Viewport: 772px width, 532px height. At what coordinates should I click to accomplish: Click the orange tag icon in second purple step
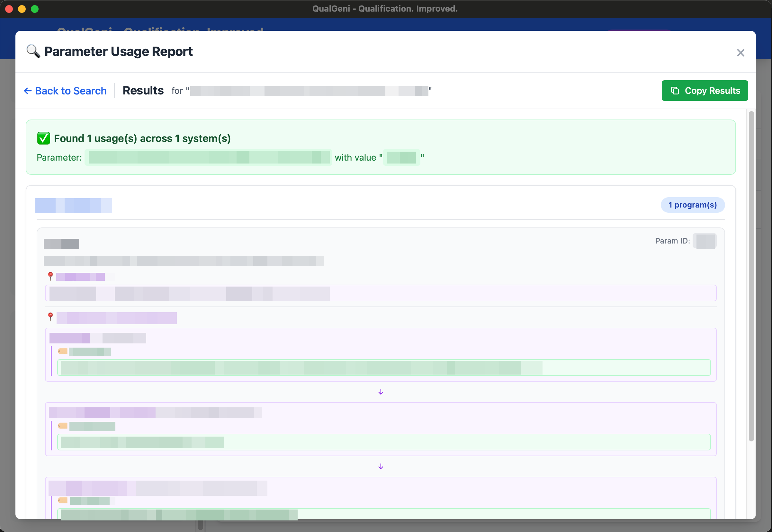pos(62,426)
